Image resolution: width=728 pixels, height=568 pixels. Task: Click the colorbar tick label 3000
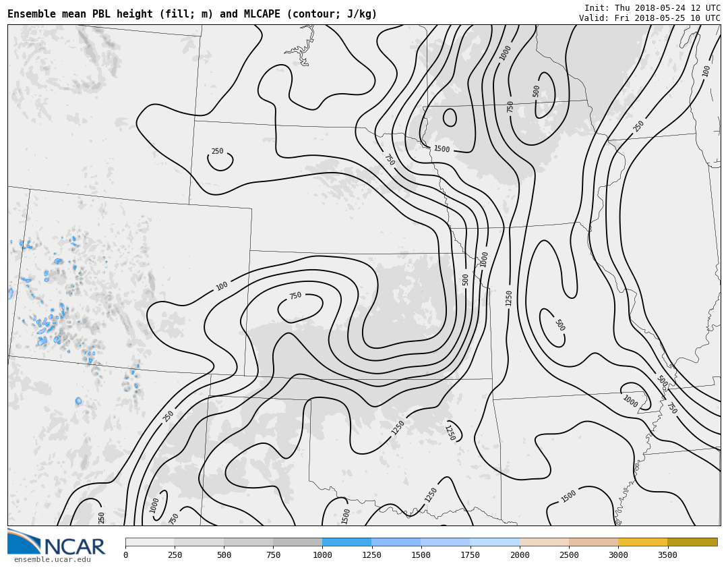(x=618, y=555)
